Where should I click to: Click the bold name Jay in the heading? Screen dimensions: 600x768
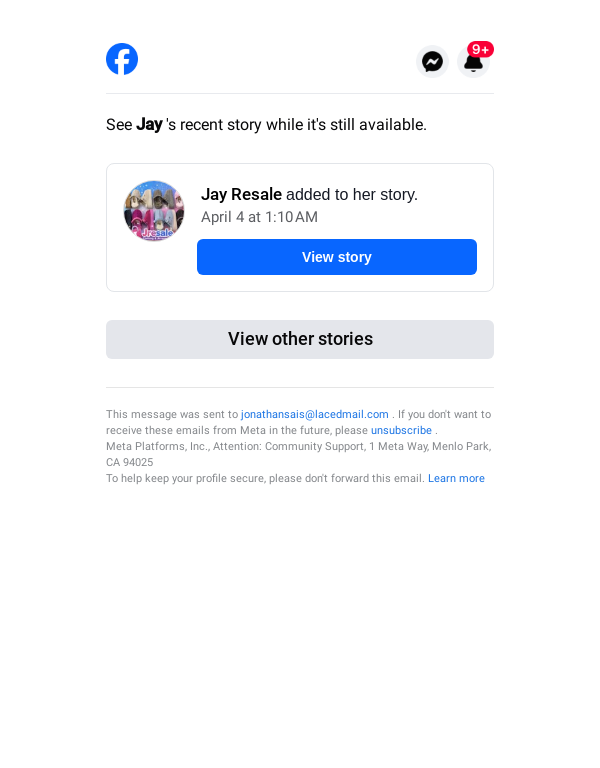tap(149, 125)
